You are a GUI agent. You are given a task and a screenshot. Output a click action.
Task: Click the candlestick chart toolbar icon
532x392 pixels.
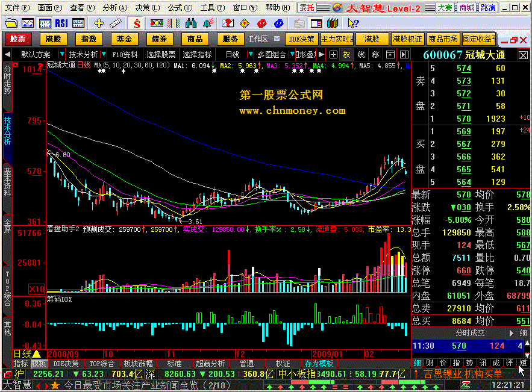pyautogui.click(x=45, y=23)
